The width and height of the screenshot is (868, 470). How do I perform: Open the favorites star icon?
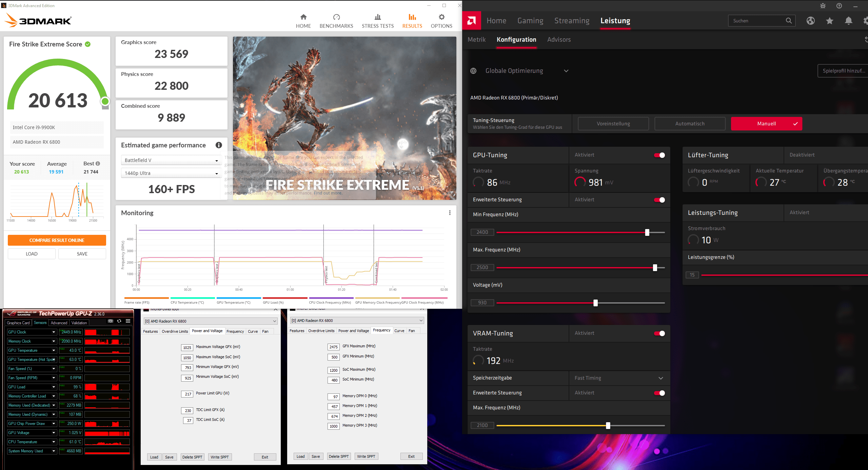point(829,21)
